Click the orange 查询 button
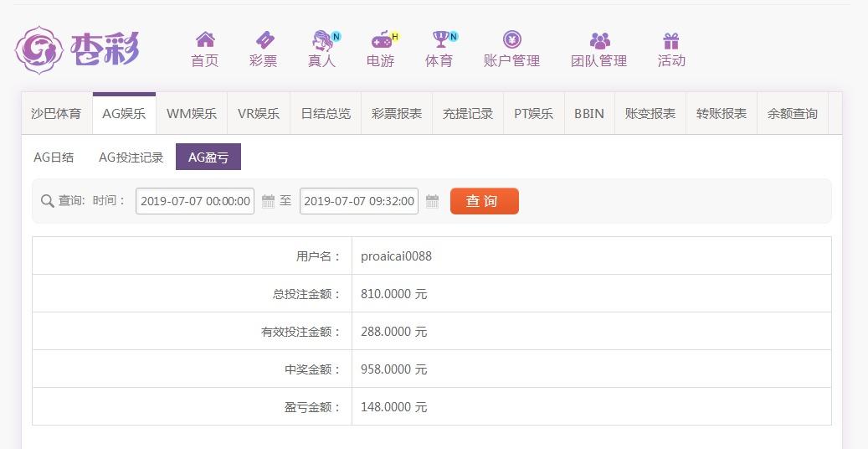Screen dimensions: 868x449 tap(485, 201)
